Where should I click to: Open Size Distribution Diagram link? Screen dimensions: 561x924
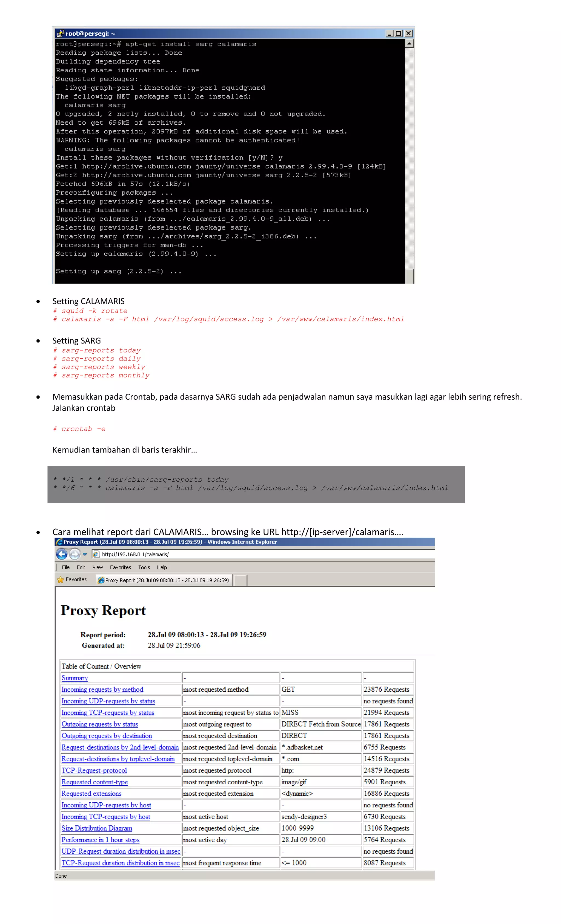click(97, 828)
